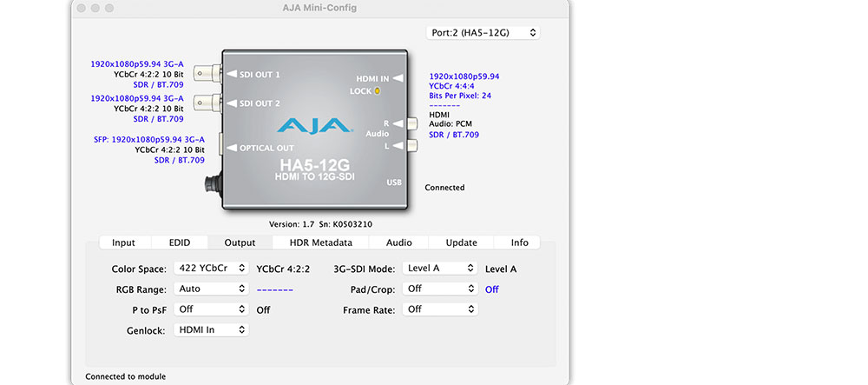Click the Level A value beside 3G-SDI Mode
The image size is (868, 385).
[x=501, y=269]
